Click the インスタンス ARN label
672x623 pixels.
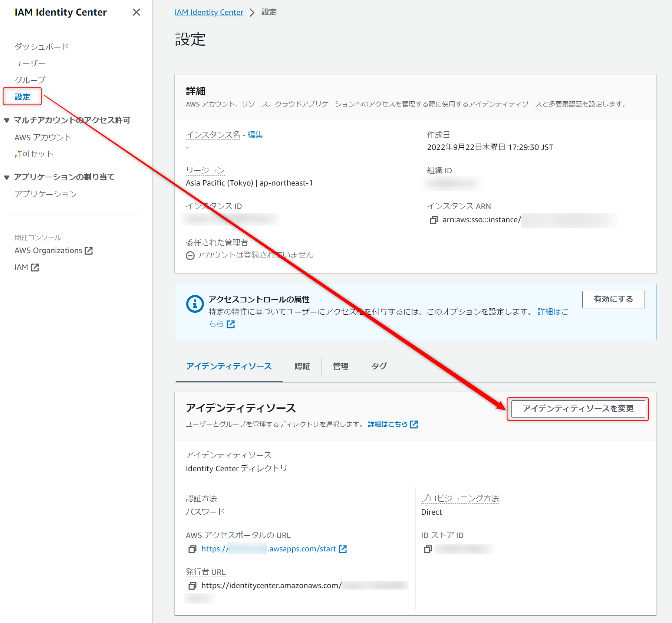tap(459, 206)
